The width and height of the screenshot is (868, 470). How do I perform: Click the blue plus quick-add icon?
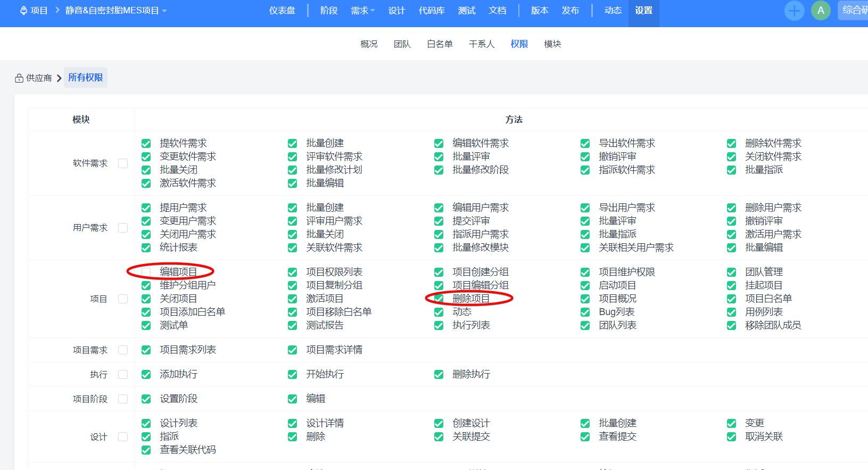(794, 11)
